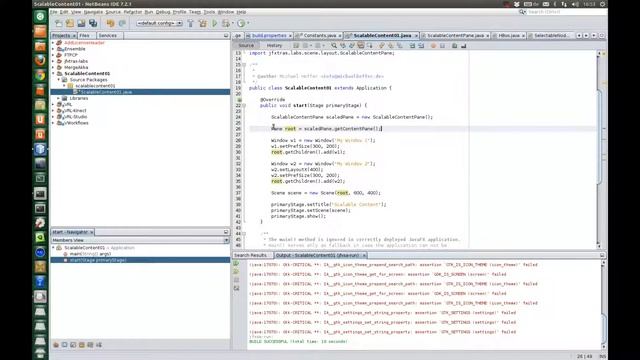The width and height of the screenshot is (640, 360).
Task: Click the orange breakpoint icon in editor toolbar
Action: tap(433, 46)
